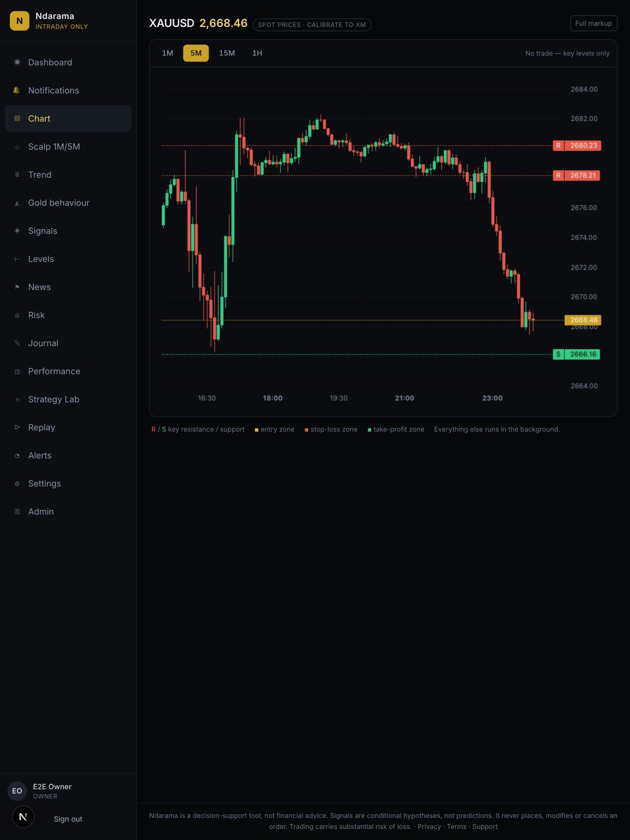Switch chart to 1H timeframe

257,53
